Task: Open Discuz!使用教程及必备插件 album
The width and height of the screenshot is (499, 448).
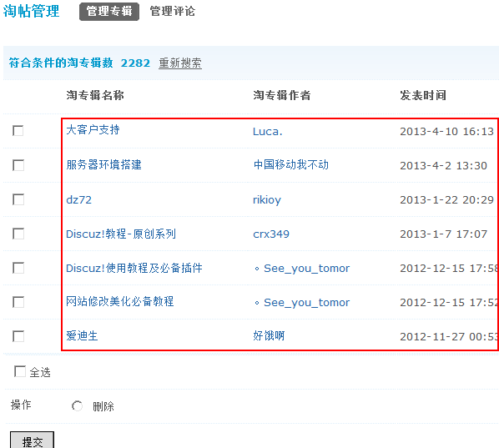Action: [x=134, y=269]
